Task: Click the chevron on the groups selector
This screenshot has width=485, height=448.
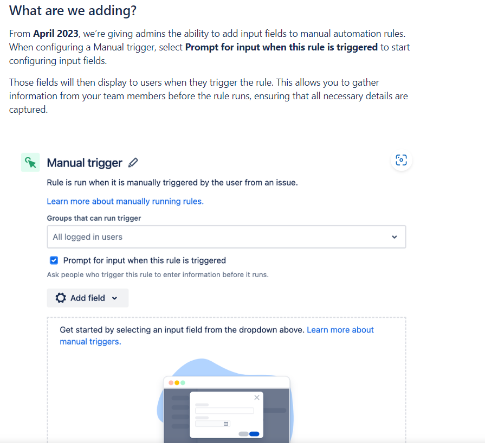Action: [x=396, y=237]
